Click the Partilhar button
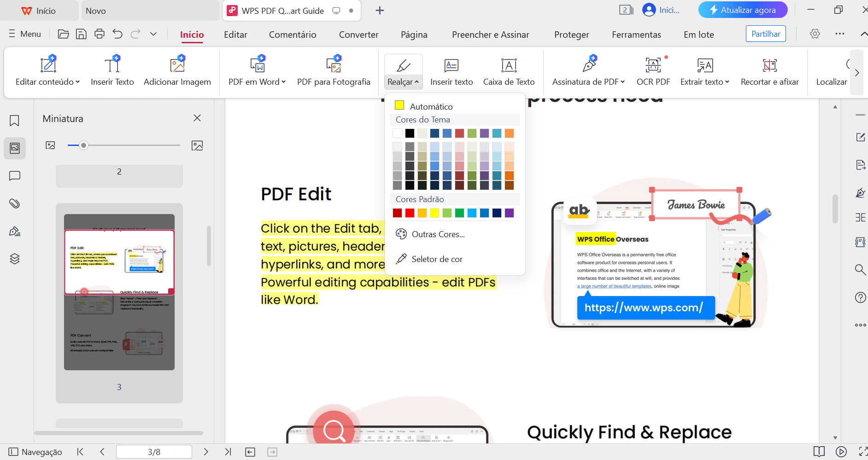868x460 pixels. click(x=765, y=34)
